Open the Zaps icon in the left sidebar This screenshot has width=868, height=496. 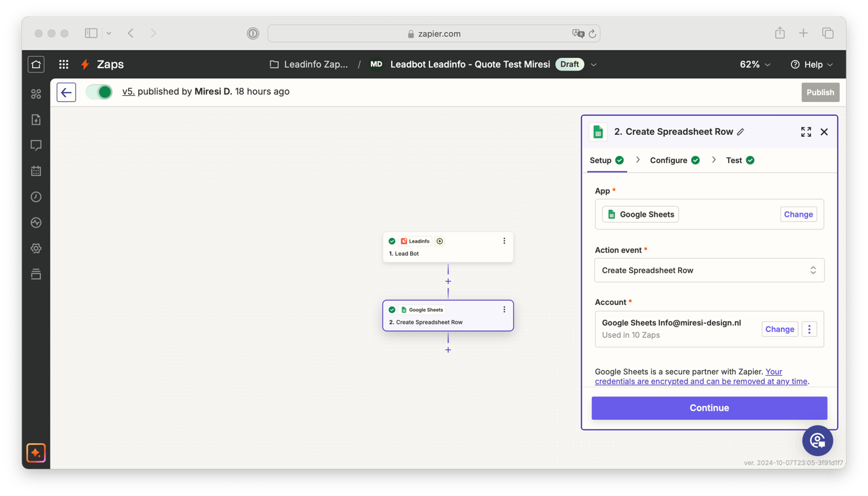[x=36, y=93]
